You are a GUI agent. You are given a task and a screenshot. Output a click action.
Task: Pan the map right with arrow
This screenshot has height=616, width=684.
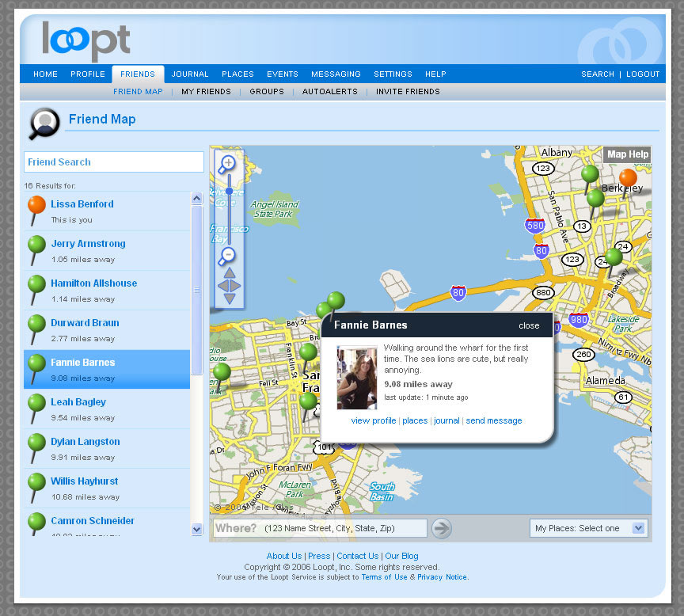click(236, 286)
